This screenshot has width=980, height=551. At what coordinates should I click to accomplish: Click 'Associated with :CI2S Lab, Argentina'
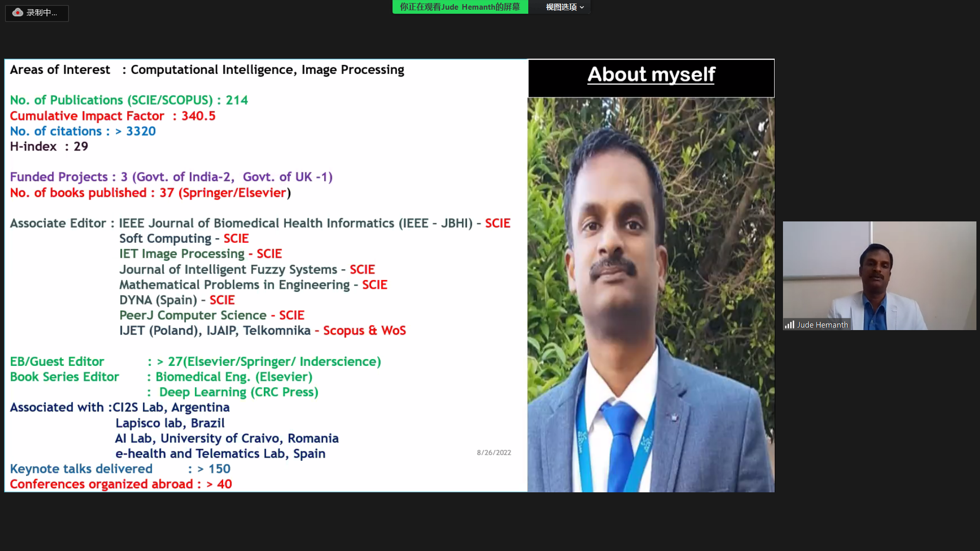click(119, 408)
